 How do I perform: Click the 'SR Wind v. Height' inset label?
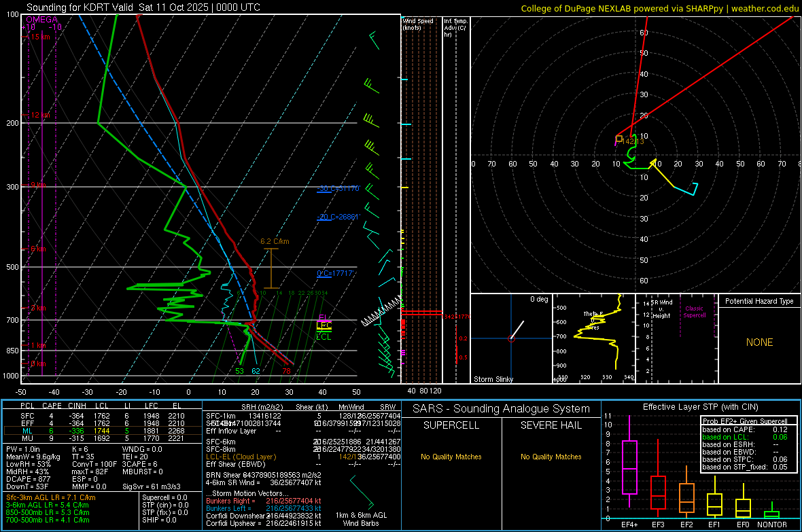(x=662, y=309)
